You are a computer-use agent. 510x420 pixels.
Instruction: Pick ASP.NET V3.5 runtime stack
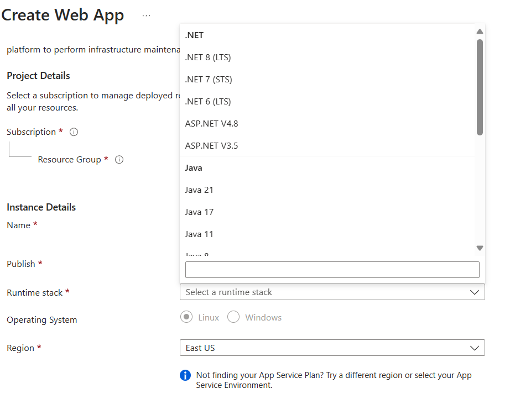click(212, 146)
